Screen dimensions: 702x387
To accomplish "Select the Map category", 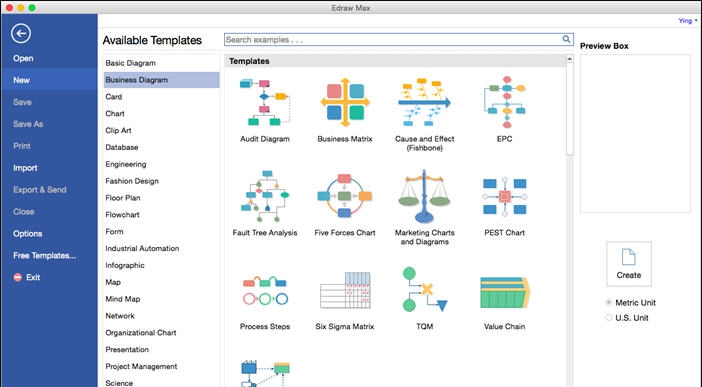I will (x=162, y=282).
